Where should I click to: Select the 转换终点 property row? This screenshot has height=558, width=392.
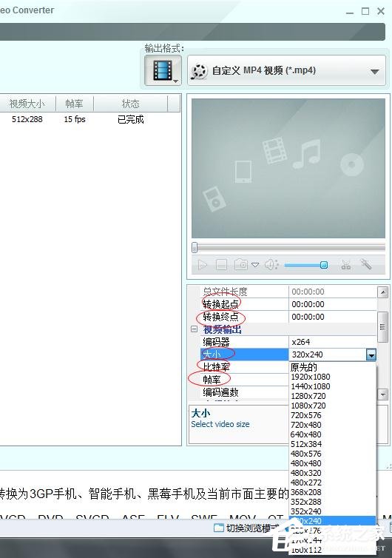[x=245, y=317]
